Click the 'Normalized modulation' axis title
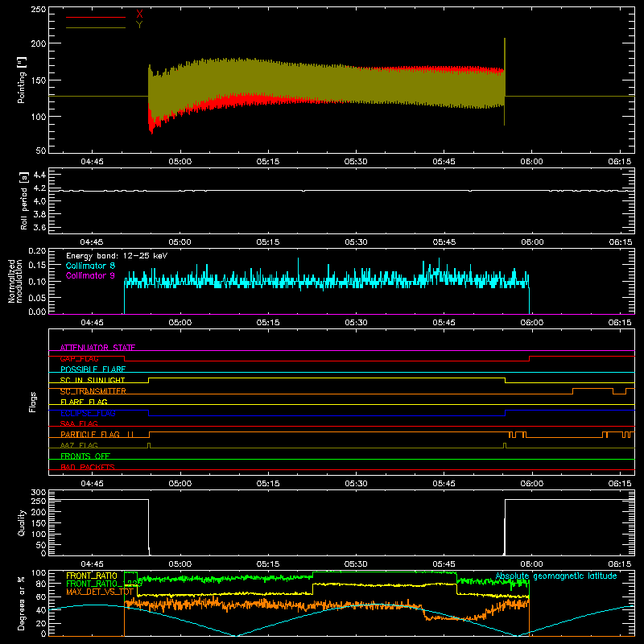 [x=15, y=281]
